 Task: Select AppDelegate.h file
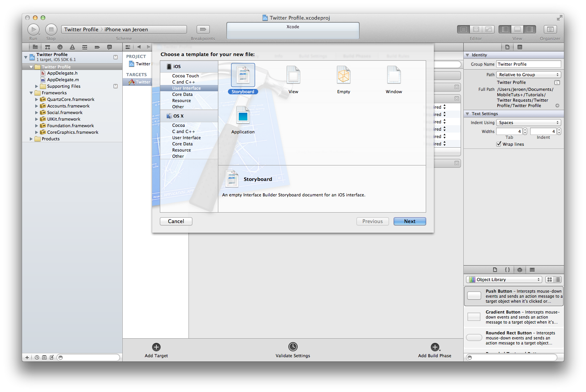pos(62,73)
